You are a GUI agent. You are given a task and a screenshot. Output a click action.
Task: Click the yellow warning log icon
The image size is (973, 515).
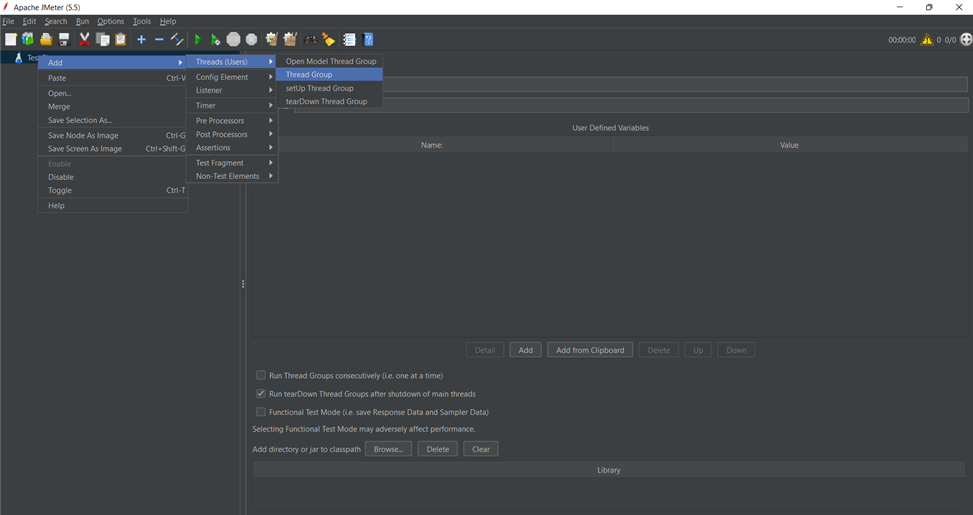[x=927, y=40]
